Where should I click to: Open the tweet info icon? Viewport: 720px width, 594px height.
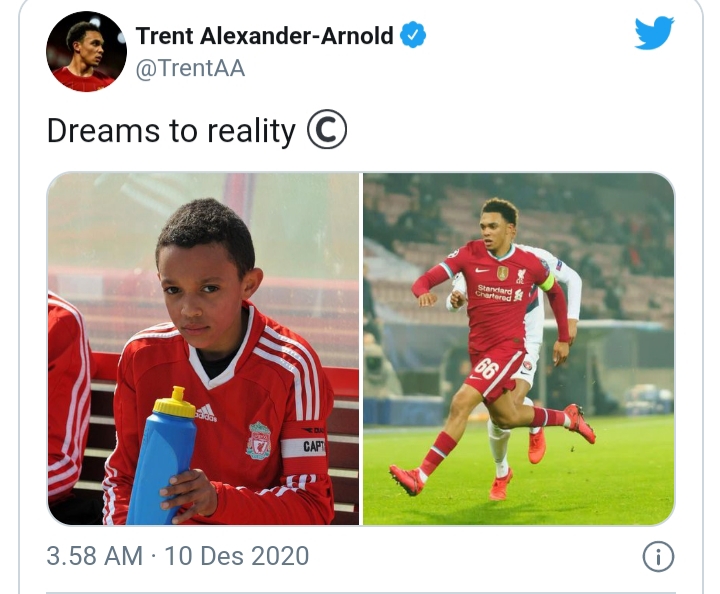point(658,556)
